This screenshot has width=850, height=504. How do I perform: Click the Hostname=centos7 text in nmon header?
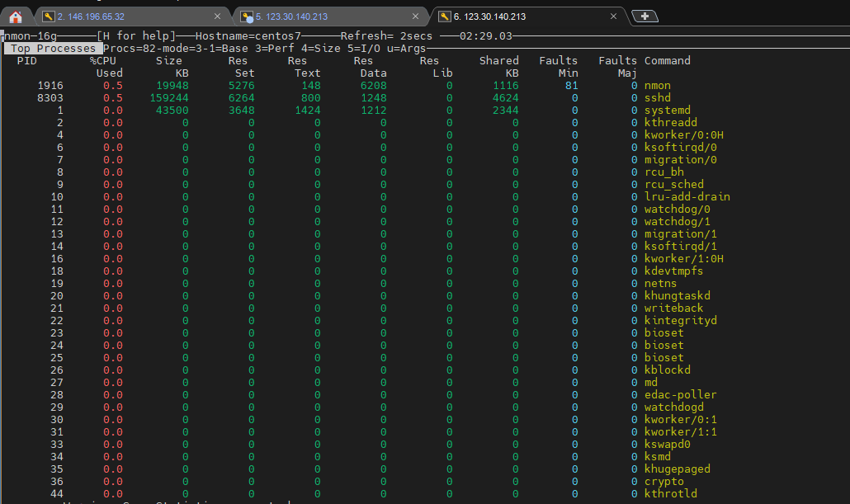(x=248, y=36)
